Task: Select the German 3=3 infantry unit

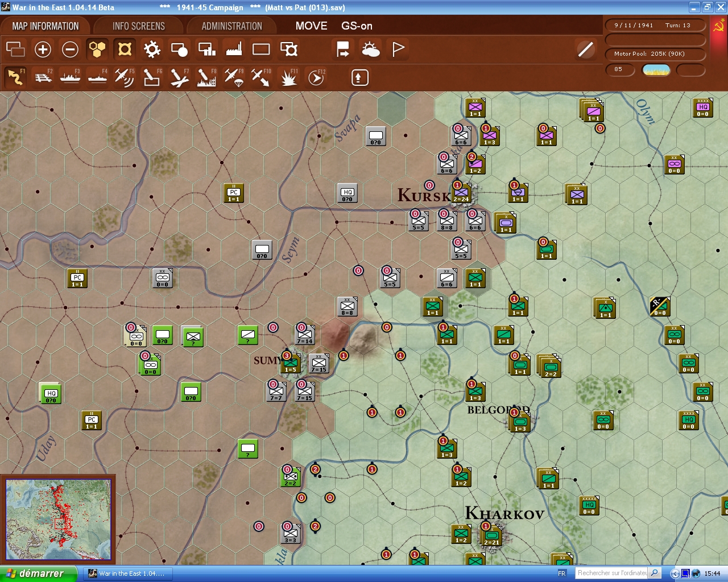Action: point(291,534)
